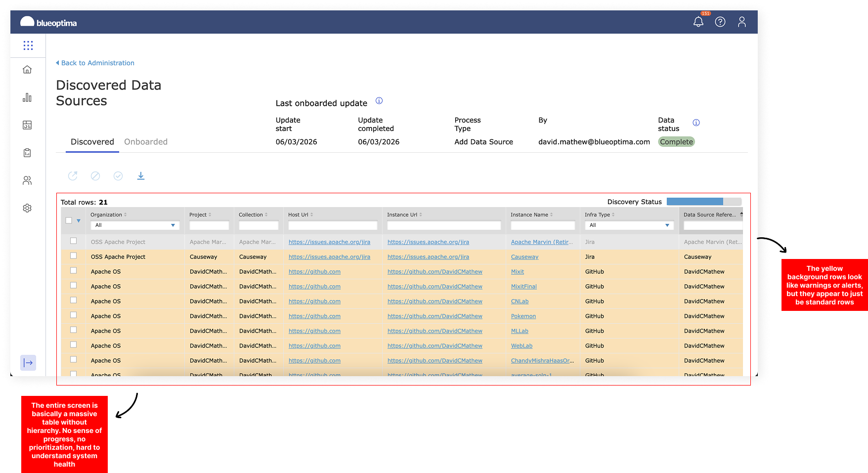Open Instance Url link in WebLab row

click(435, 346)
